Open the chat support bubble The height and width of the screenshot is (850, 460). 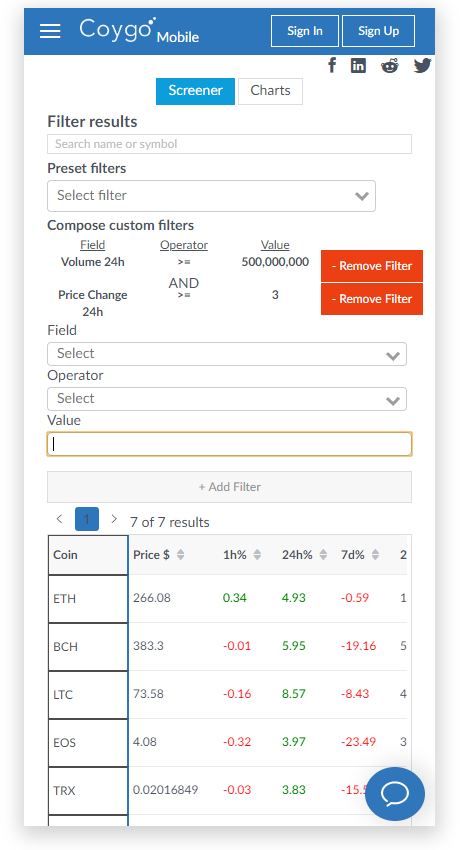[x=395, y=794]
